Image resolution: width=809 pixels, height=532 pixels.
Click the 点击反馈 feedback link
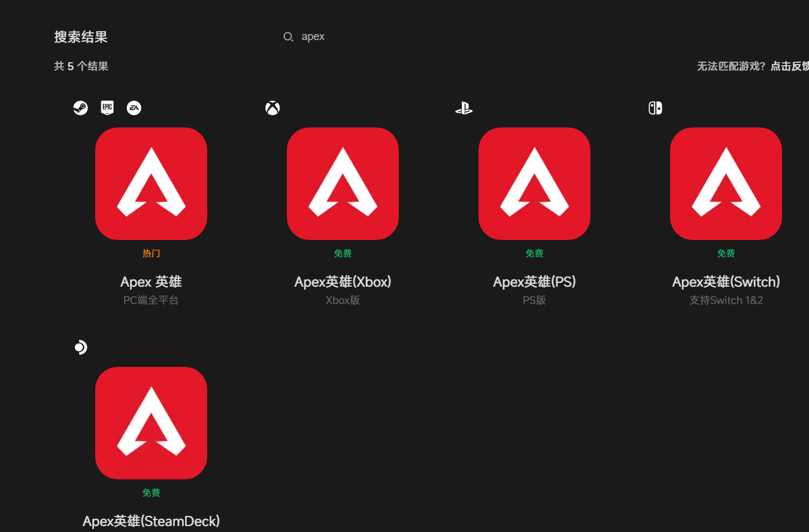(789, 66)
